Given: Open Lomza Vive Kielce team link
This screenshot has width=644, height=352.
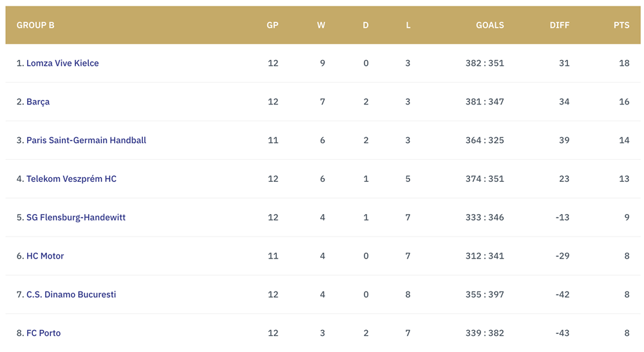Looking at the screenshot, I should pos(62,63).
